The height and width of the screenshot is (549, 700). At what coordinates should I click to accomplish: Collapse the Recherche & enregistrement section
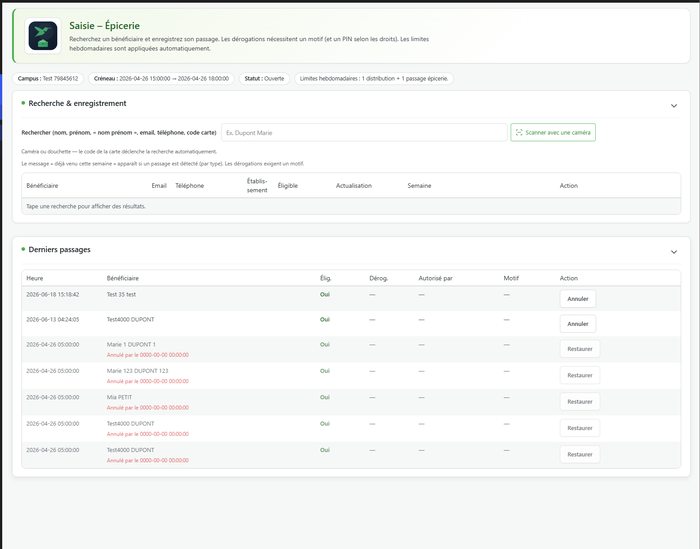coord(674,106)
